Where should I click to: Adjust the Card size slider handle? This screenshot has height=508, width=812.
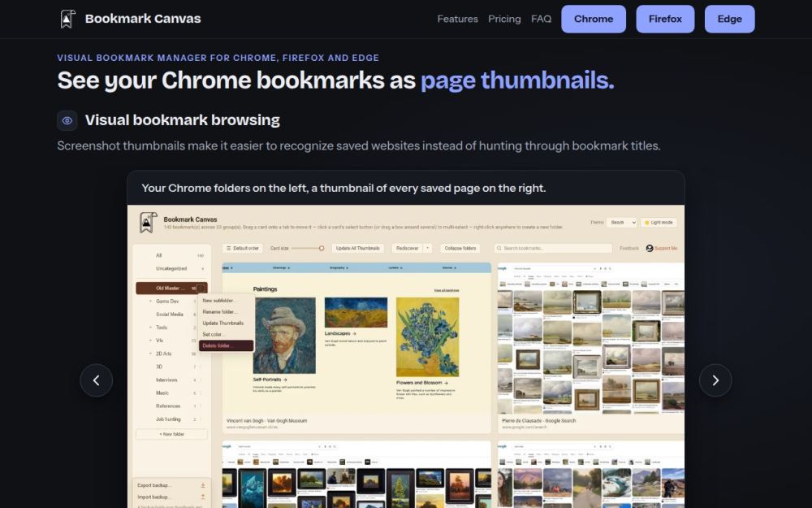coord(322,248)
